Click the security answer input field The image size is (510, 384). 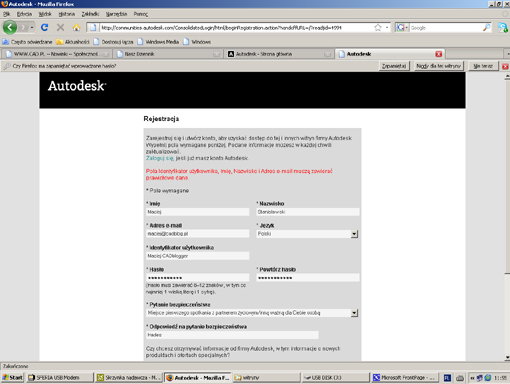coord(232,335)
